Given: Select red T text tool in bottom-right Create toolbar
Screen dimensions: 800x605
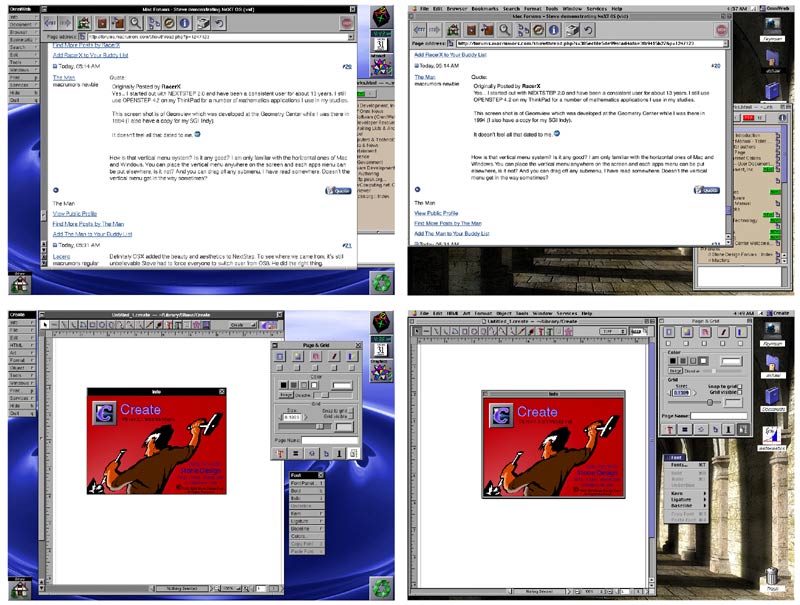Looking at the screenshot, I should coord(540,331).
